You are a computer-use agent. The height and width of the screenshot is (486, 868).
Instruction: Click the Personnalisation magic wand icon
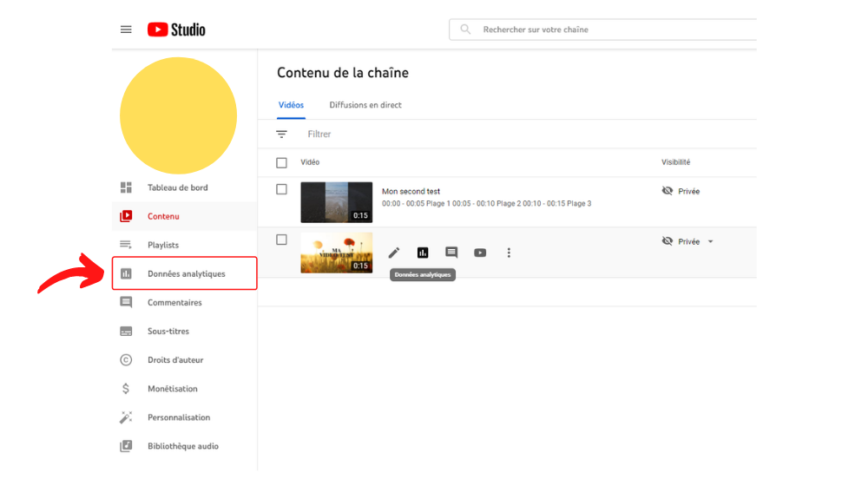(126, 417)
